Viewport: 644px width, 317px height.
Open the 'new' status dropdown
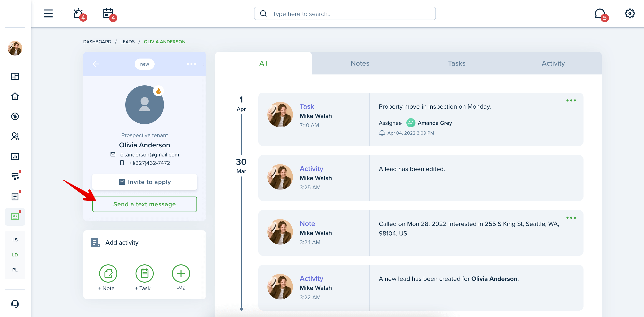click(x=144, y=64)
